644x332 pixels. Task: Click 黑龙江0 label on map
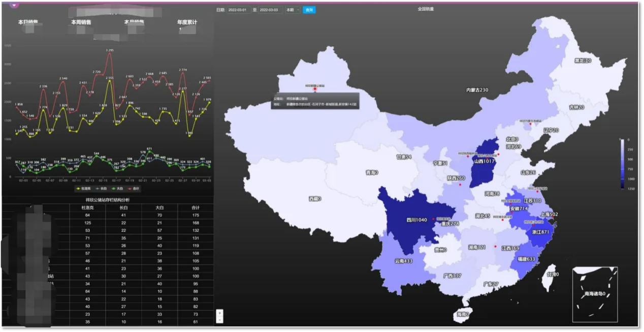[583, 61]
